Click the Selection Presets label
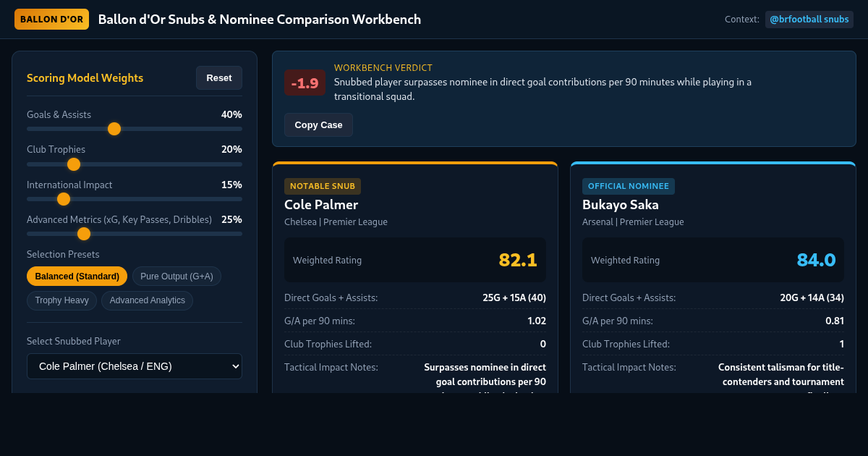Viewport: 868px width, 456px height. pyautogui.click(x=63, y=254)
